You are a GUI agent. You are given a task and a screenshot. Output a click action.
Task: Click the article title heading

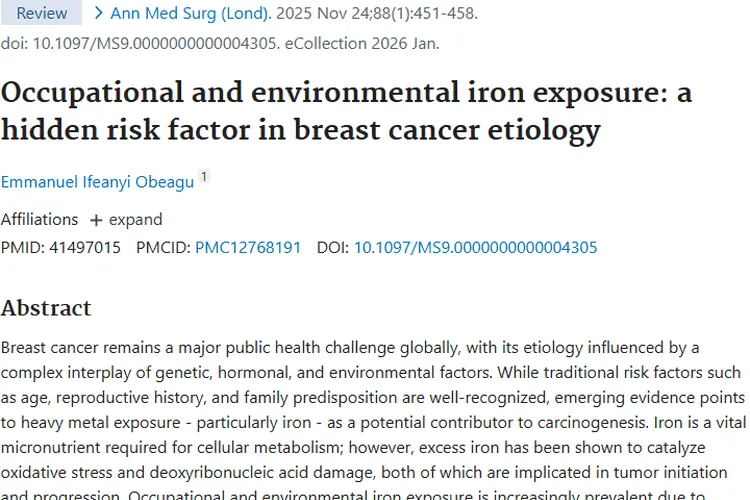coord(345,111)
